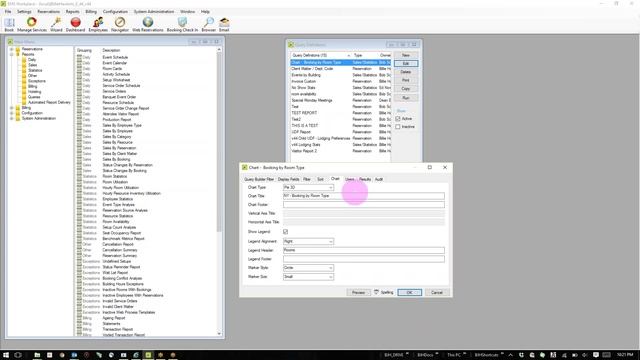Open the Dashboard toolbar icon
This screenshot has width=640, height=360.
tap(76, 24)
